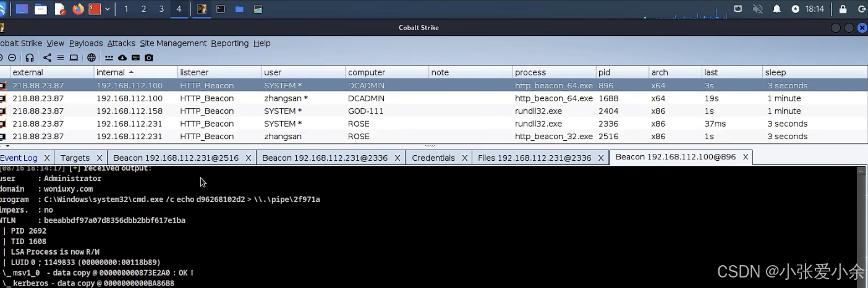
Task: Open the text editor taskbar icon
Action: tap(59, 9)
